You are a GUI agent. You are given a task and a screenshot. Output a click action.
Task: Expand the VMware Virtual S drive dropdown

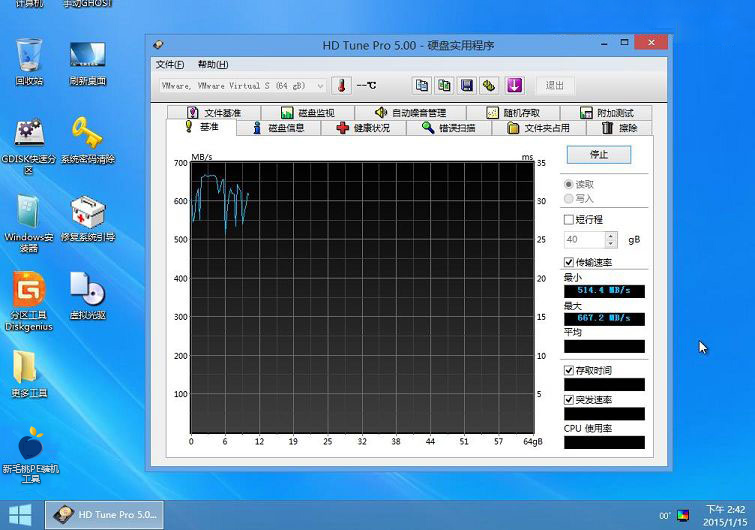pyautogui.click(x=320, y=86)
